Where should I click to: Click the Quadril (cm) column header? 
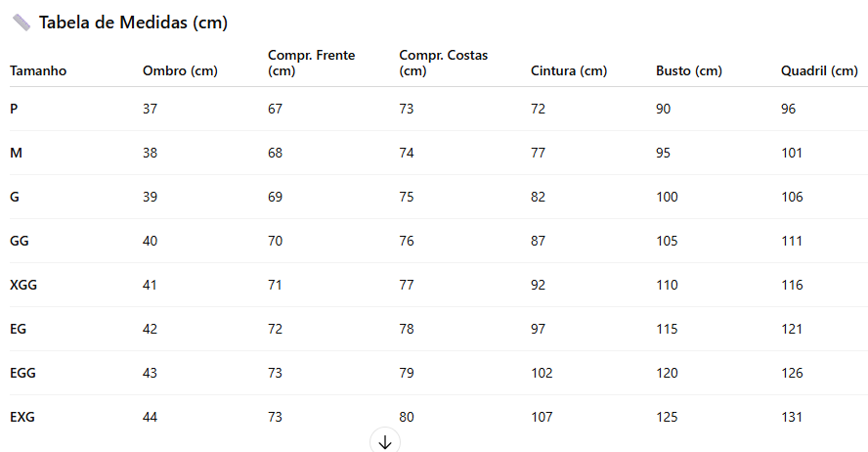coord(819,70)
